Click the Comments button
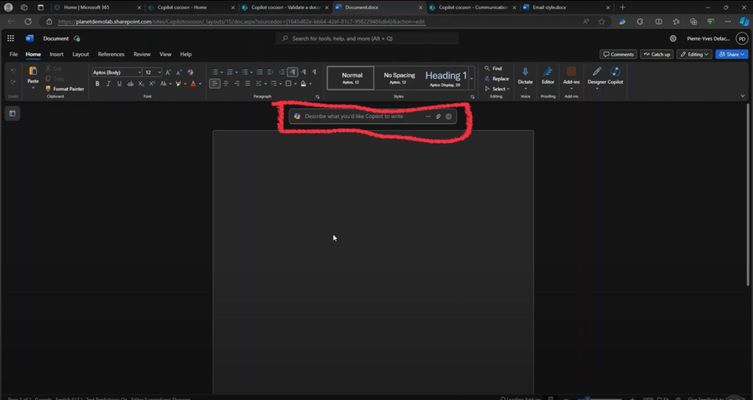This screenshot has height=400, width=753. coord(618,54)
